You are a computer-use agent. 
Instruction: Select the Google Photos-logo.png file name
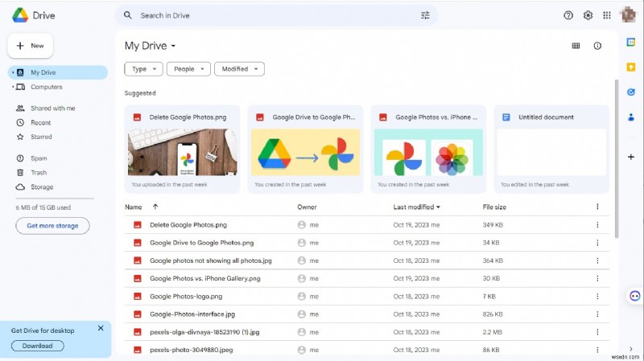[x=186, y=296]
